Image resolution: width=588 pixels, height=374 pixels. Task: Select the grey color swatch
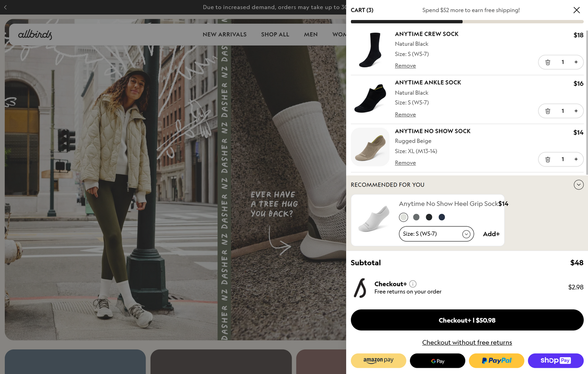(x=416, y=217)
